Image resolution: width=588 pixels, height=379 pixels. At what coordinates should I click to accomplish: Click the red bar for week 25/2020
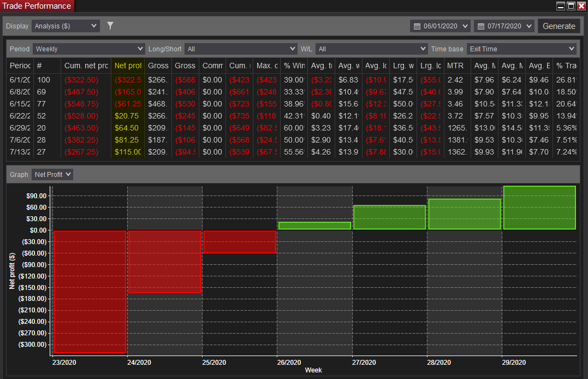pos(240,242)
